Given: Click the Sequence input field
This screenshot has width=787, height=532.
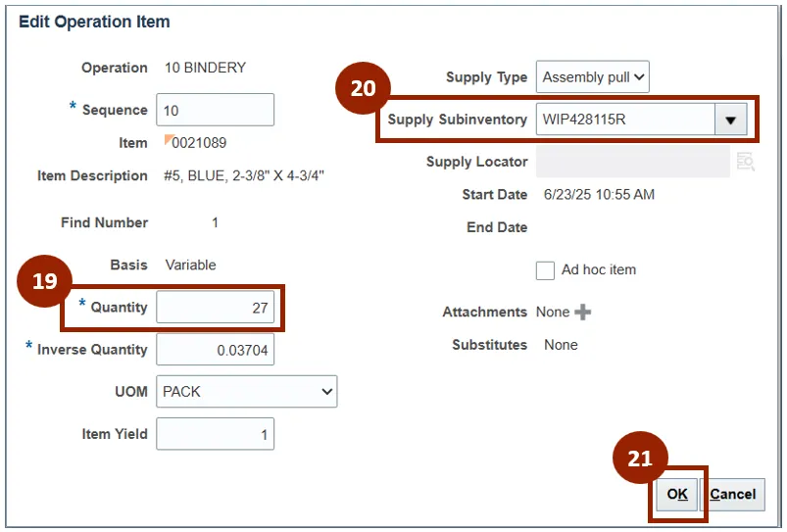Looking at the screenshot, I should [x=215, y=111].
